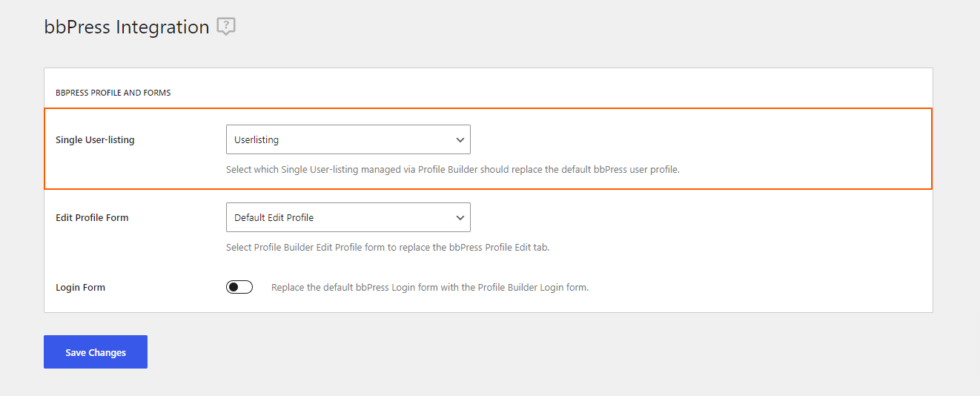Click the Edit Profile Form field label

pos(92,217)
